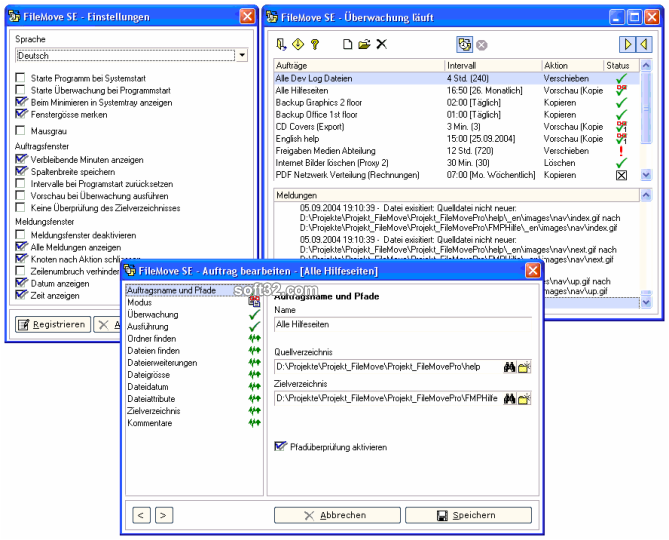Toggle Datum anzeigen checkbox
Viewport: 669px width, 540px height.
(x=20, y=283)
